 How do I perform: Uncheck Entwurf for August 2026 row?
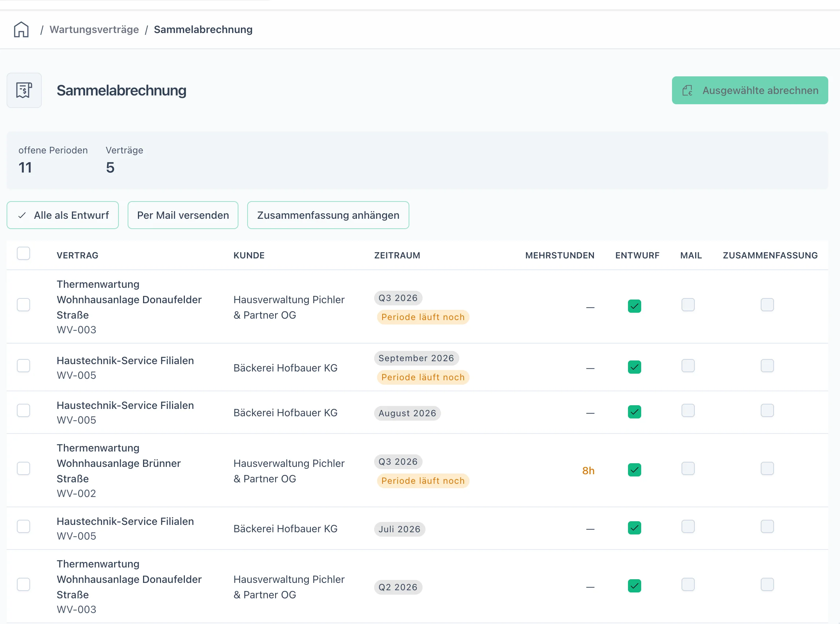click(x=635, y=412)
